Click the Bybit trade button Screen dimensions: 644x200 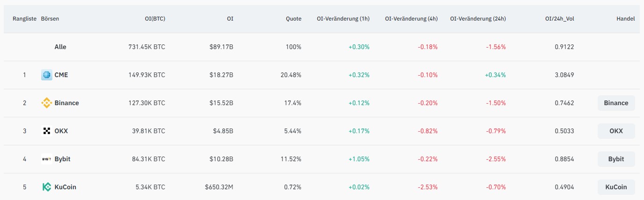tap(616, 159)
